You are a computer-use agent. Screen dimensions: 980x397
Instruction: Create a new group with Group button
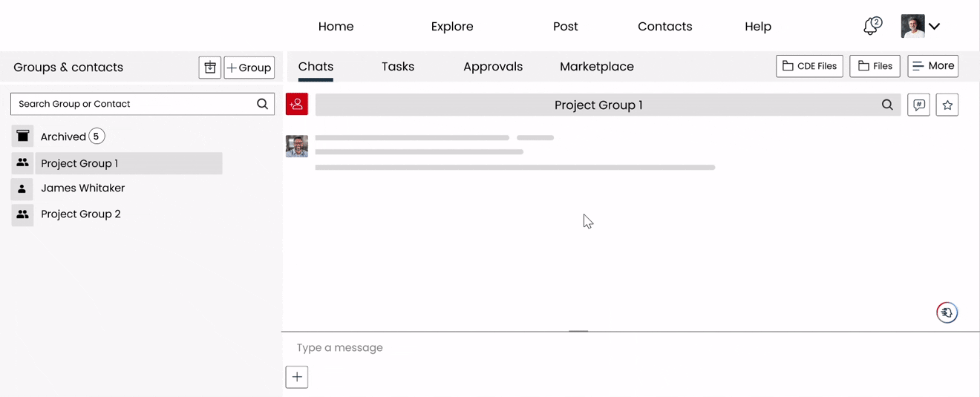click(249, 68)
